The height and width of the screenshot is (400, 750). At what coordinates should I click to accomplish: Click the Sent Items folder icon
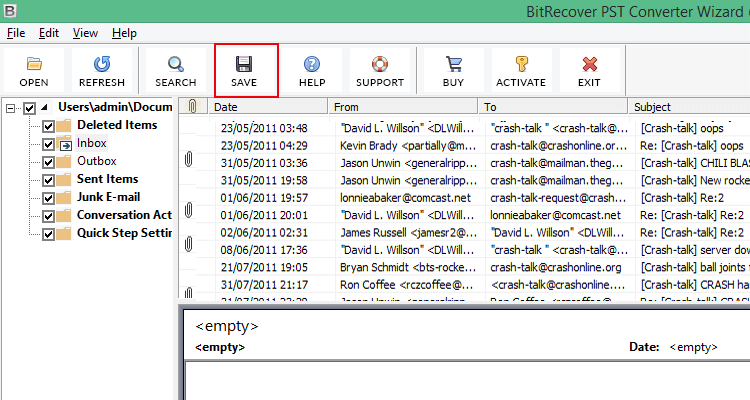pos(64,180)
